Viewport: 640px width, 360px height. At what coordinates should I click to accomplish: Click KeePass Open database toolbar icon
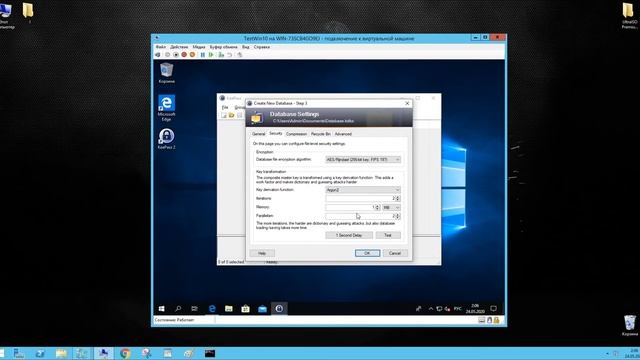click(x=231, y=116)
